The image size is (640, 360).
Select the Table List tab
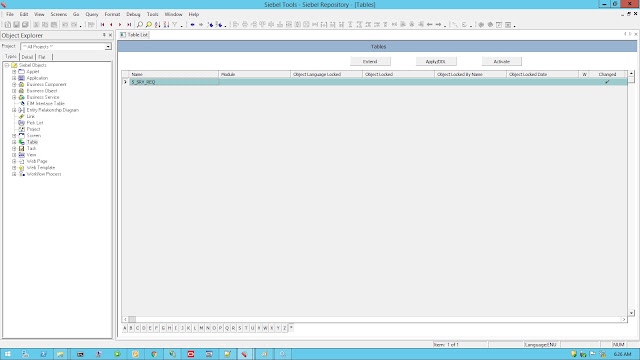coord(134,35)
